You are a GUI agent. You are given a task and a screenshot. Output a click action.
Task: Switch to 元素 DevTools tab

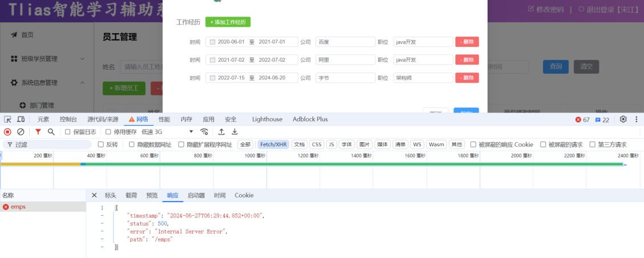(x=43, y=119)
